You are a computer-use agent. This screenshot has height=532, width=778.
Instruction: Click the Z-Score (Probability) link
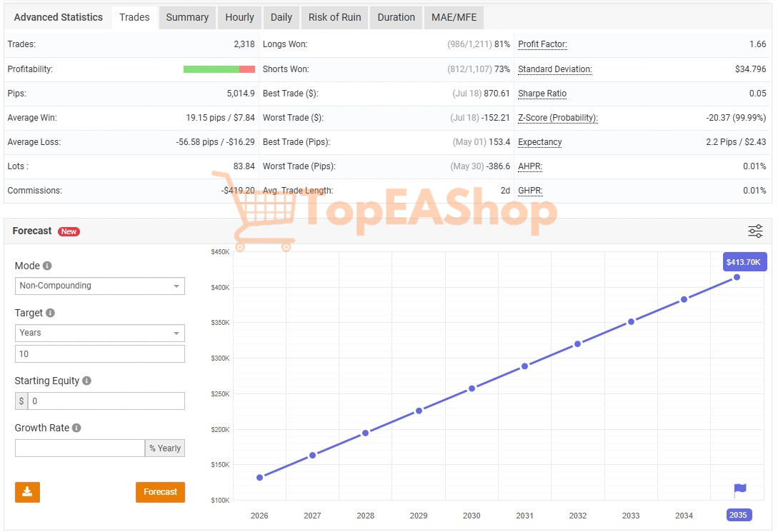pos(557,118)
